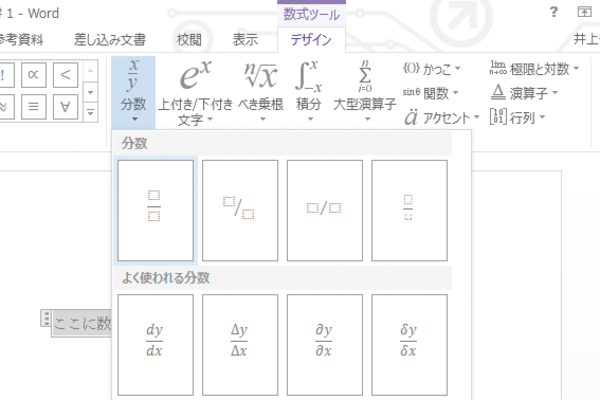Click the ここに数式 equation placeholder box
This screenshot has height=400, width=600.
(82, 324)
